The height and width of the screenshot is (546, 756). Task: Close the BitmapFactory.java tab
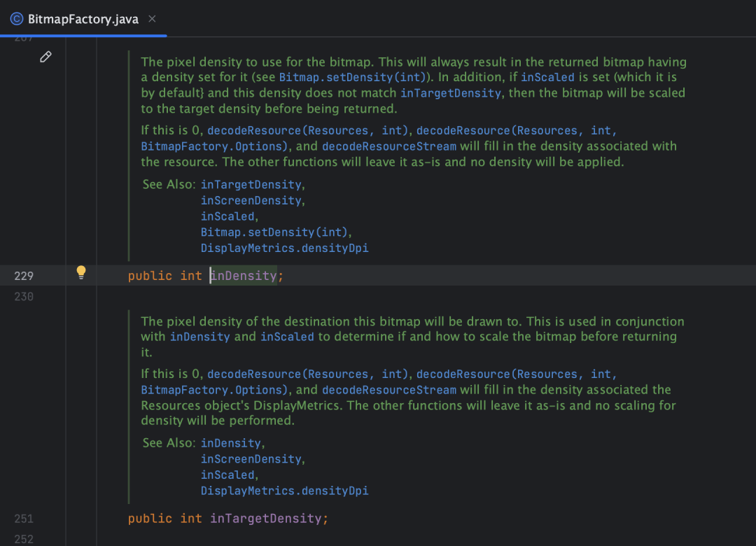152,19
